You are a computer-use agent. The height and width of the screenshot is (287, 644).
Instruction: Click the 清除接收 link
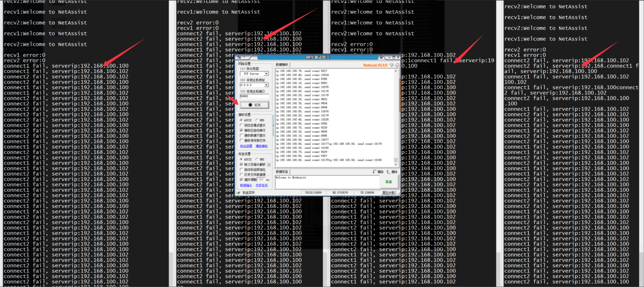pos(262,146)
